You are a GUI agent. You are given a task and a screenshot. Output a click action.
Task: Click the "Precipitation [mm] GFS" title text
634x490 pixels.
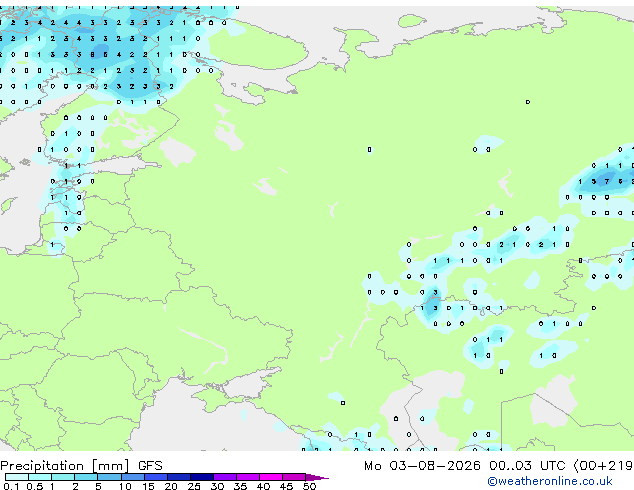pyautogui.click(x=81, y=466)
